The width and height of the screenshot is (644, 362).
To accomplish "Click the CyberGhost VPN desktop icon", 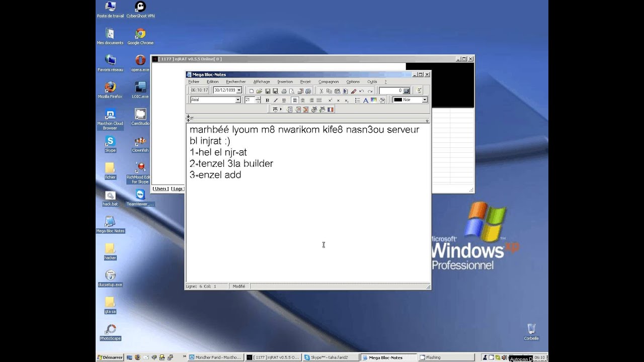I will [x=140, y=10].
